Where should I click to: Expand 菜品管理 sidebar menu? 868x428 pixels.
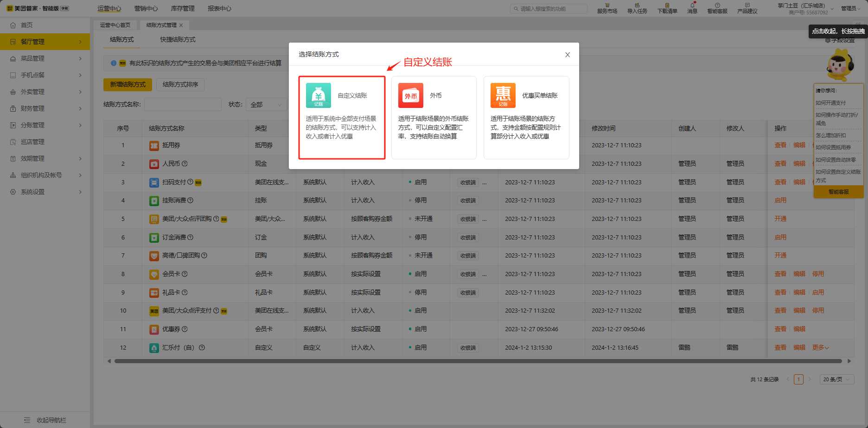(x=45, y=58)
